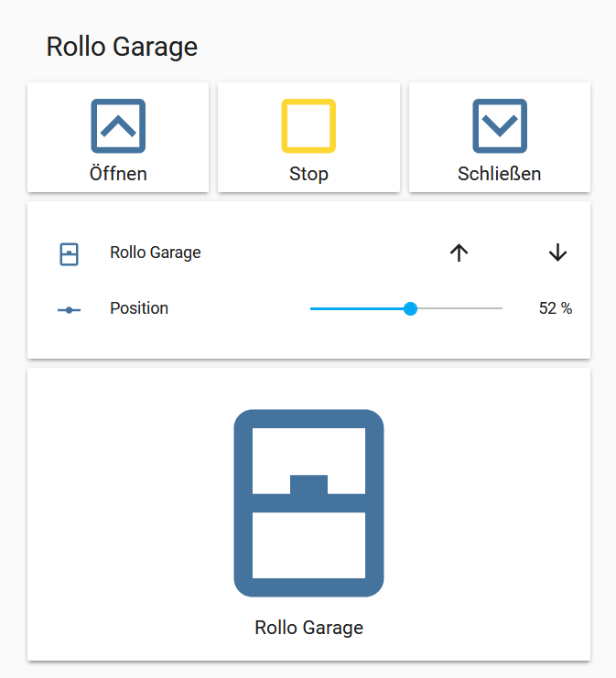Screen dimensions: 616x678
Task: Click the Schließen button label
Action: [x=499, y=174]
